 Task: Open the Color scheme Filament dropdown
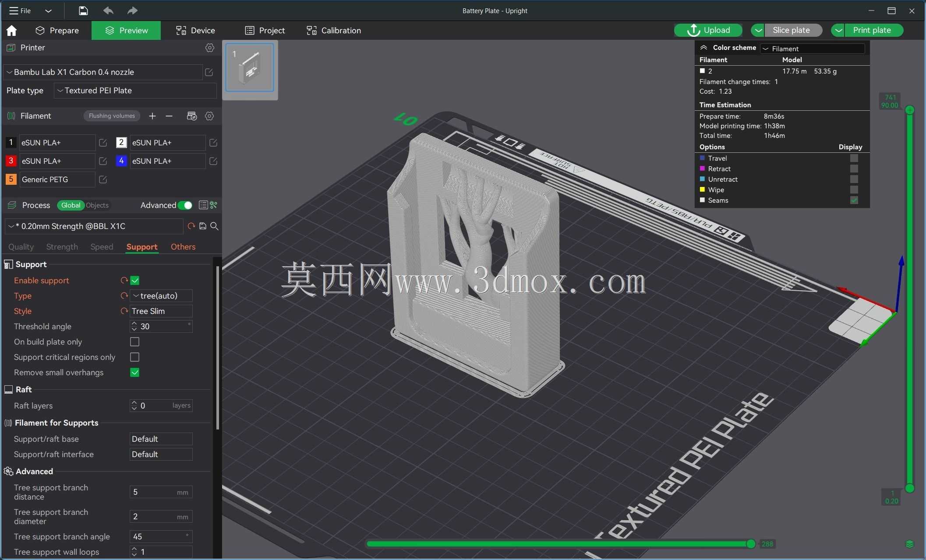[813, 49]
